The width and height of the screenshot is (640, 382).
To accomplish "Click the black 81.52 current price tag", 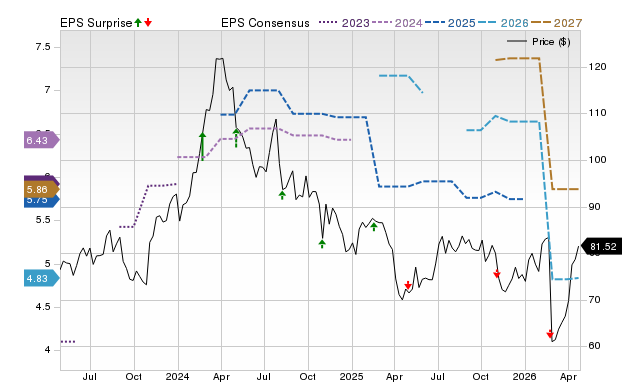I will tap(601, 247).
